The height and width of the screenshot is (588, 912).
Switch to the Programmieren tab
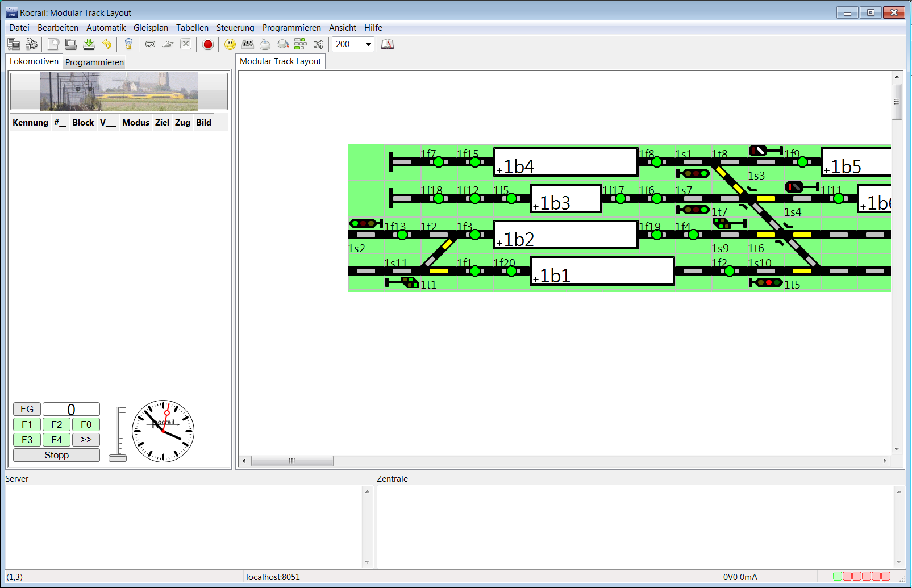pos(94,62)
